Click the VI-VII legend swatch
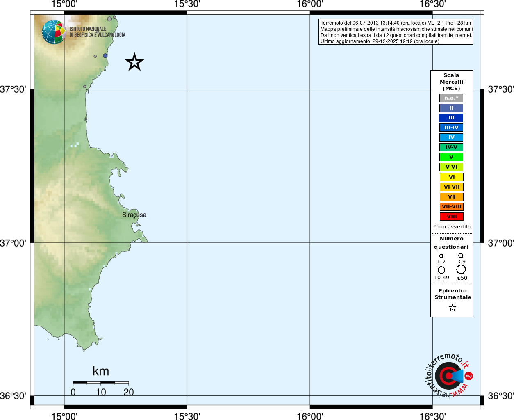The height and width of the screenshot is (420, 514). tap(451, 187)
